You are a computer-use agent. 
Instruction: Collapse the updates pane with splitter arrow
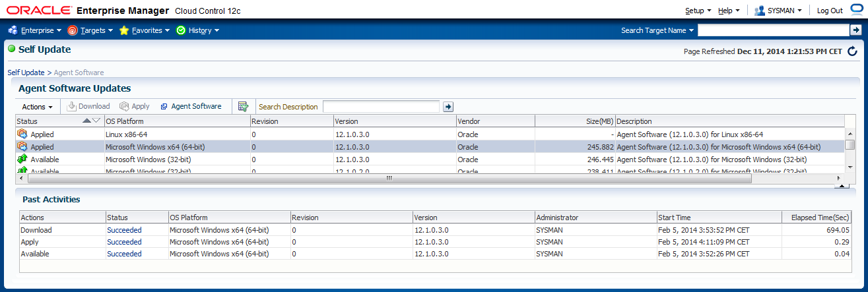(x=841, y=186)
